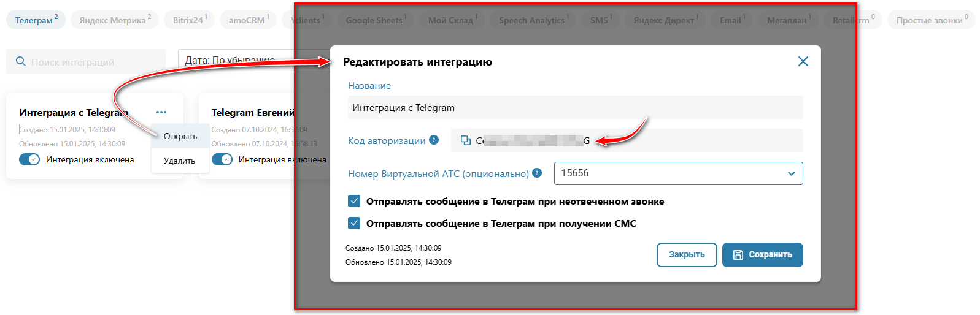Expand virtual PBX number dropdown 15656
The image size is (980, 315).
point(678,173)
